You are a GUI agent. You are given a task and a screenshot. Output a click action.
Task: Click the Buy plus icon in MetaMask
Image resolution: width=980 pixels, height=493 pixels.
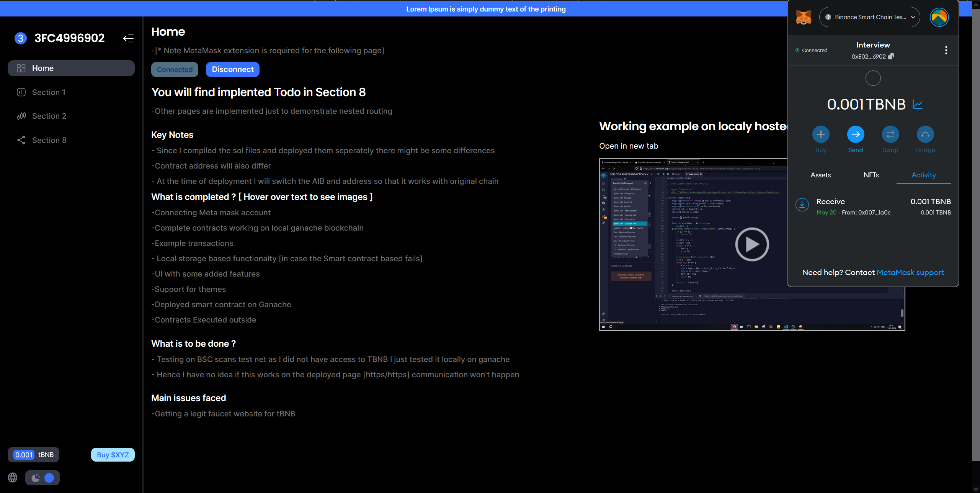pos(821,134)
